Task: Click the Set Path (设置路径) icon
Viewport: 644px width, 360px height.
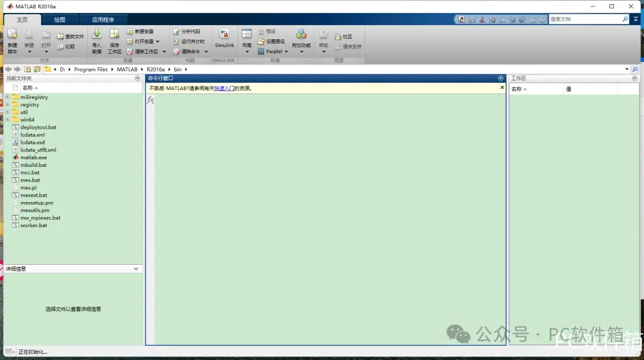Action: (x=261, y=42)
